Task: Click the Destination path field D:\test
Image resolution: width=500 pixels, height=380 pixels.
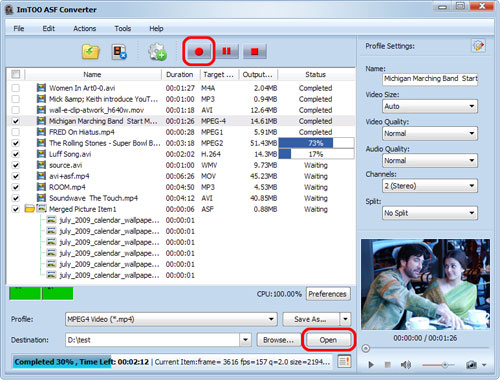Action: tap(153, 340)
